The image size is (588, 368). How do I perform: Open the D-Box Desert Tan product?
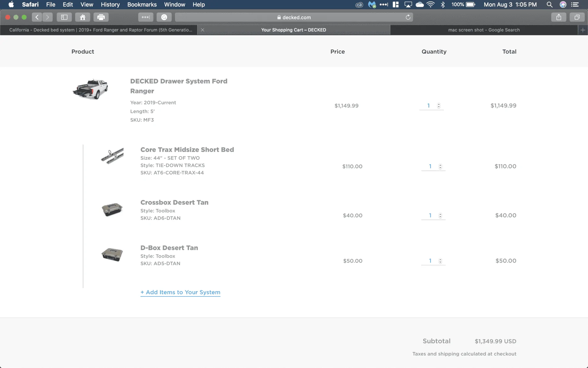coord(169,248)
